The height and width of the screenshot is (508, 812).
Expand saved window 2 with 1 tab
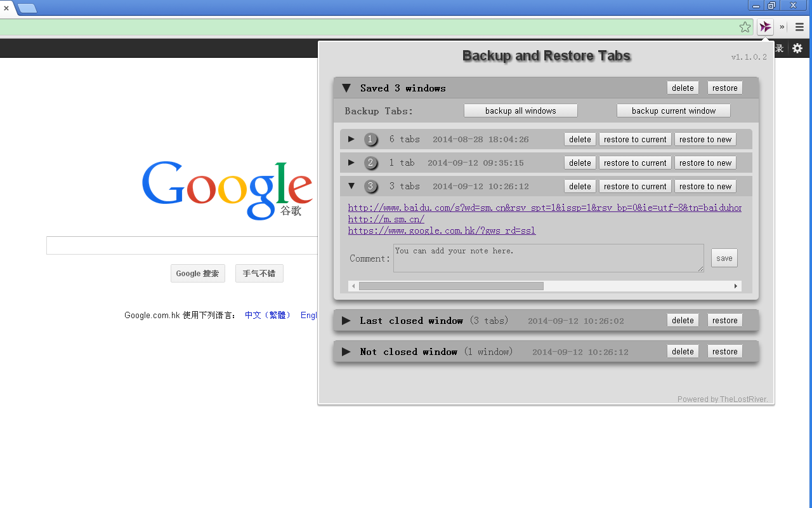(351, 163)
